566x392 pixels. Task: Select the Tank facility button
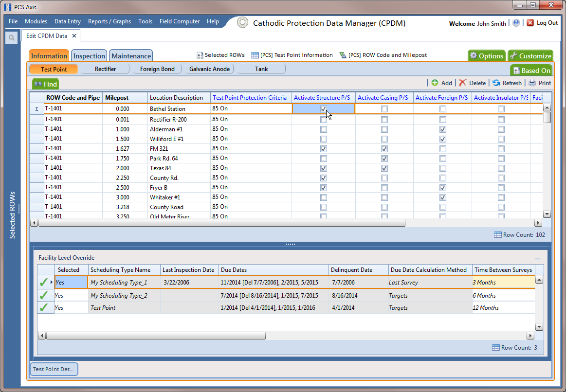(261, 69)
